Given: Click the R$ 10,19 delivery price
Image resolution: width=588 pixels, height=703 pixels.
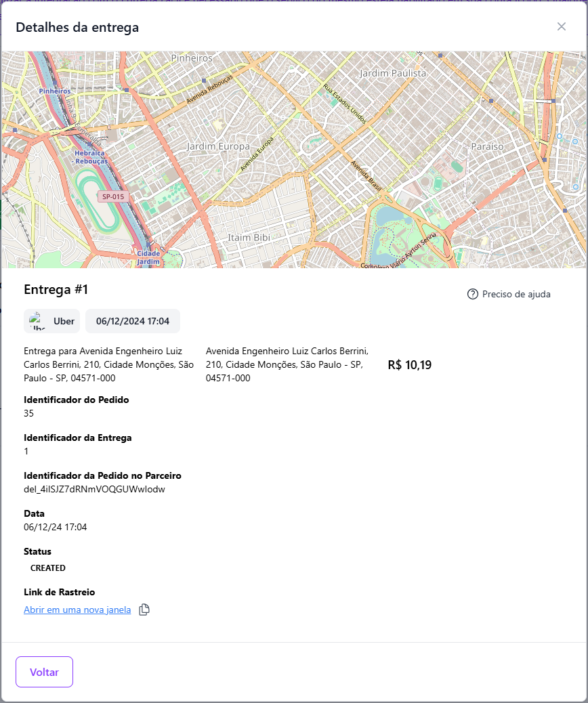Looking at the screenshot, I should pyautogui.click(x=409, y=365).
